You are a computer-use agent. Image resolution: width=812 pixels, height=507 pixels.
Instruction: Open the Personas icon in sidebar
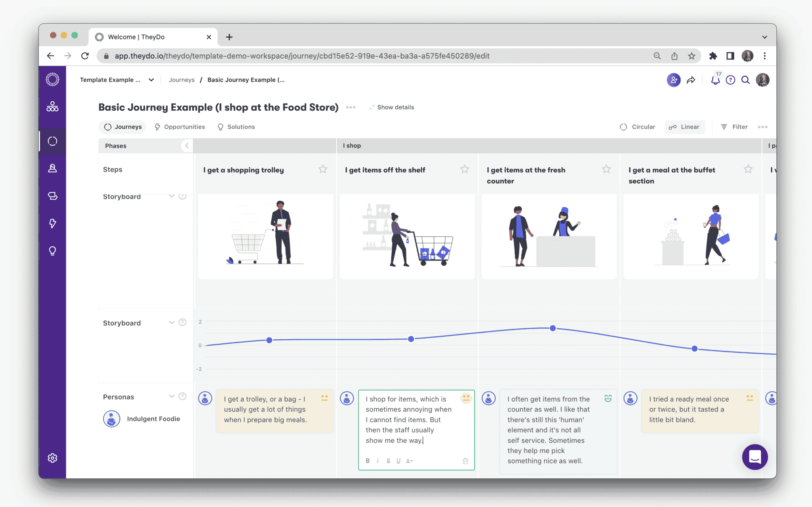pos(52,168)
